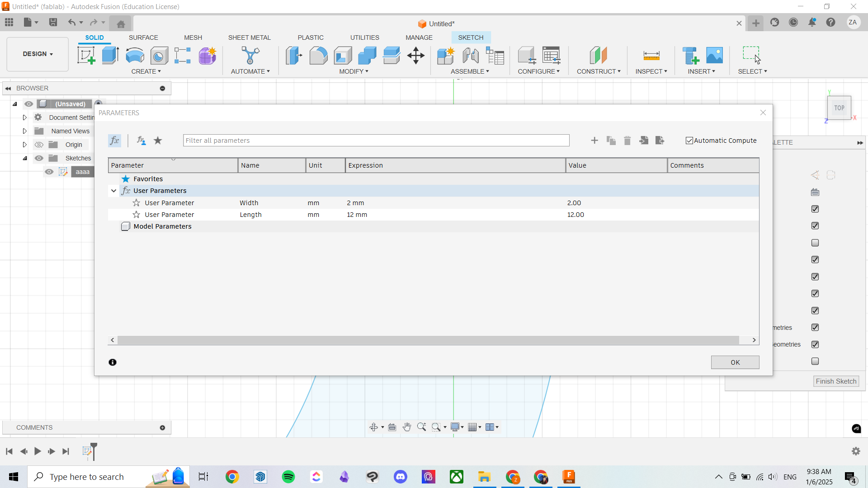Click the Insert Canvas image icon

[715, 56]
